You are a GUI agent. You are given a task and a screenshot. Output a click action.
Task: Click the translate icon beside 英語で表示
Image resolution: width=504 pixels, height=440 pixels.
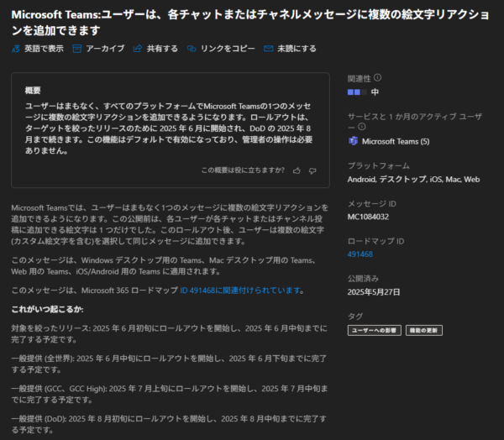pos(16,49)
